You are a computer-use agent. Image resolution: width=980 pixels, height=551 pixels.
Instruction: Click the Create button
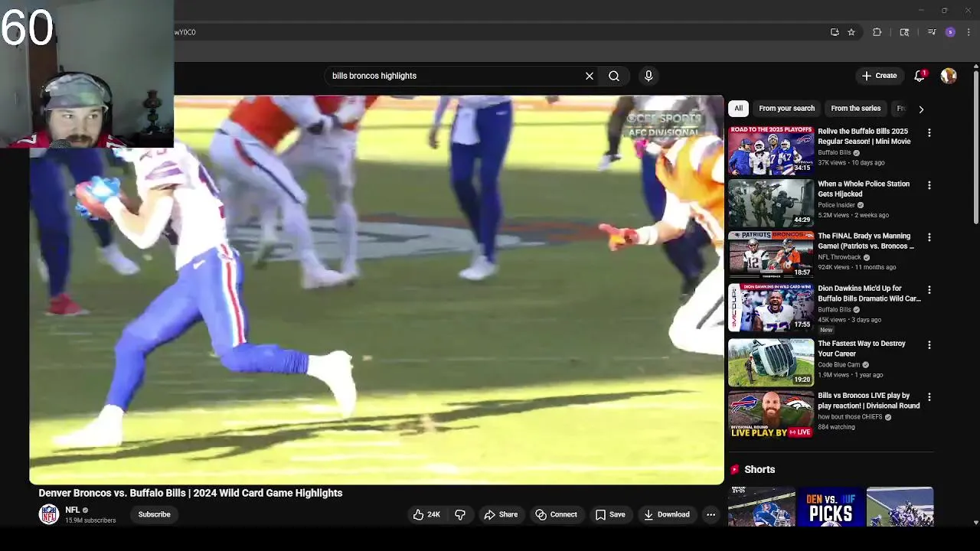point(879,76)
